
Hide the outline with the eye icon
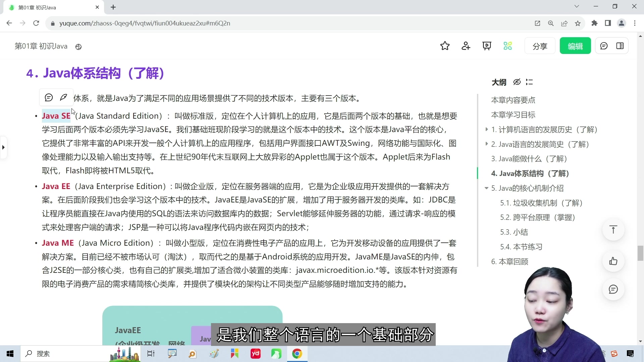[517, 82]
